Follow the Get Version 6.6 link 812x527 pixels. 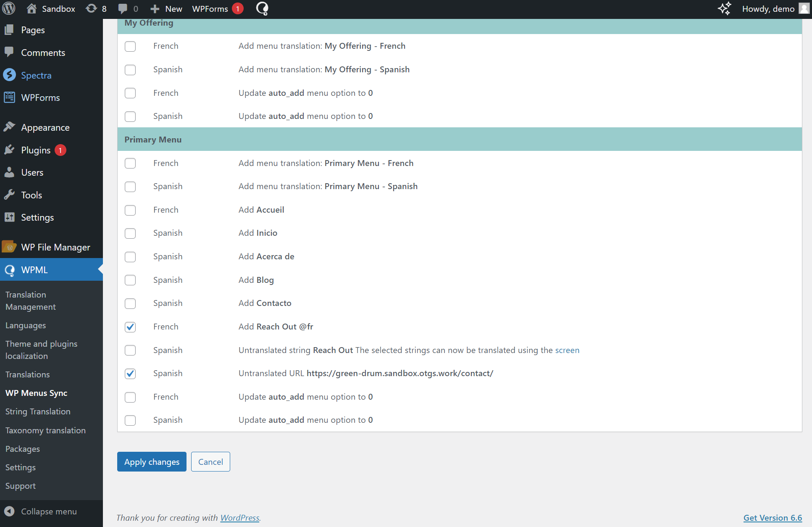tap(772, 518)
